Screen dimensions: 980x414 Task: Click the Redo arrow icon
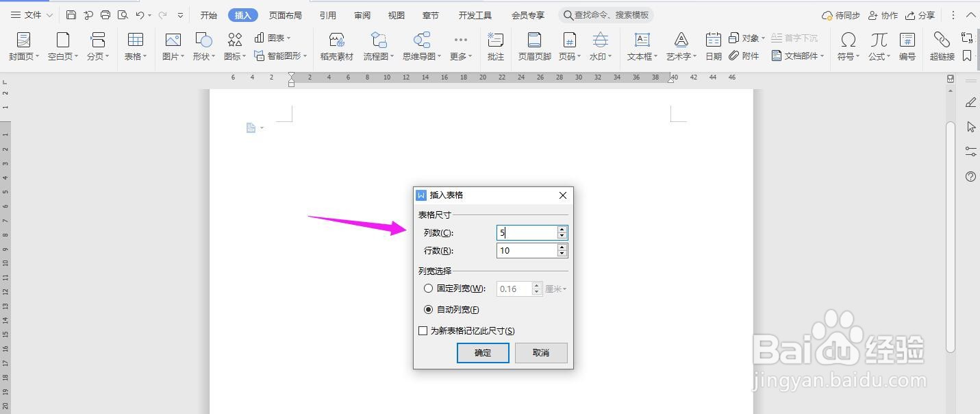pos(162,15)
